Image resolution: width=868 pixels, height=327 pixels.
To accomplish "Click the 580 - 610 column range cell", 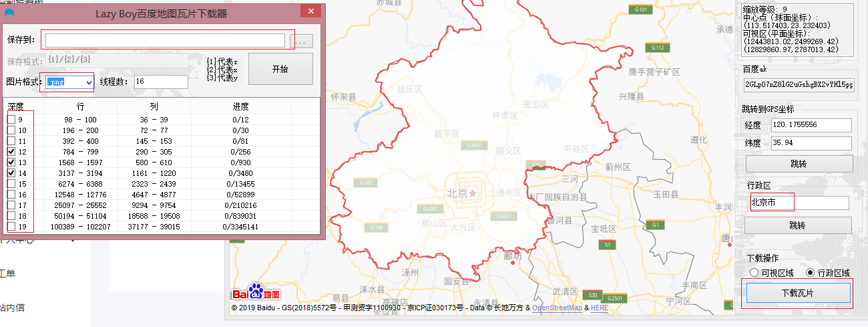I will [154, 162].
